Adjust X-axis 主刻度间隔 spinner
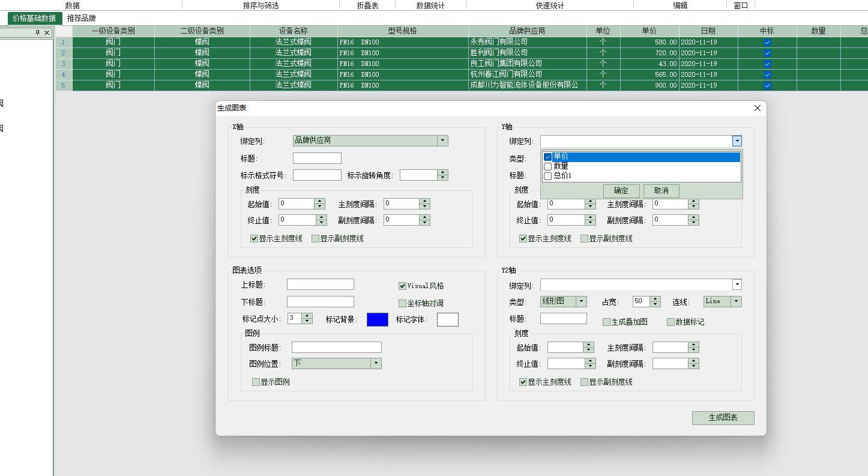The width and height of the screenshot is (868, 476). coord(425,204)
